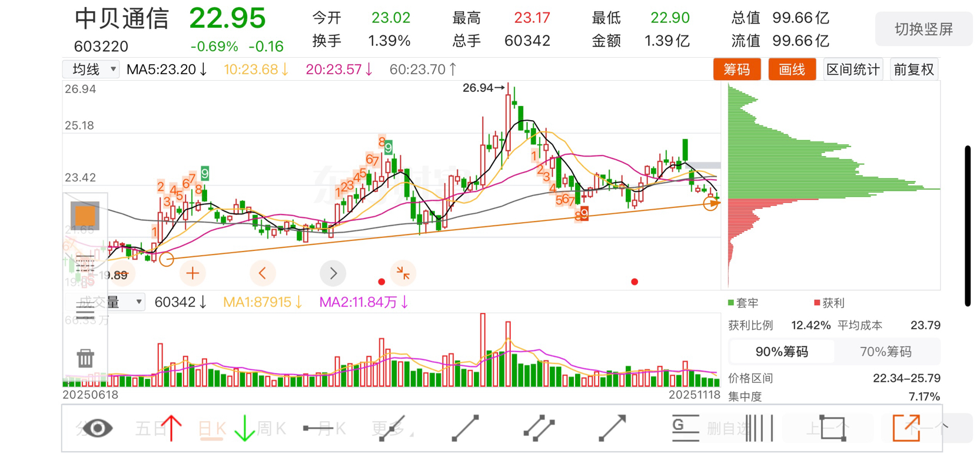Select the red up-arrow marker tool
This screenshot has height=453, width=980.
pyautogui.click(x=171, y=428)
